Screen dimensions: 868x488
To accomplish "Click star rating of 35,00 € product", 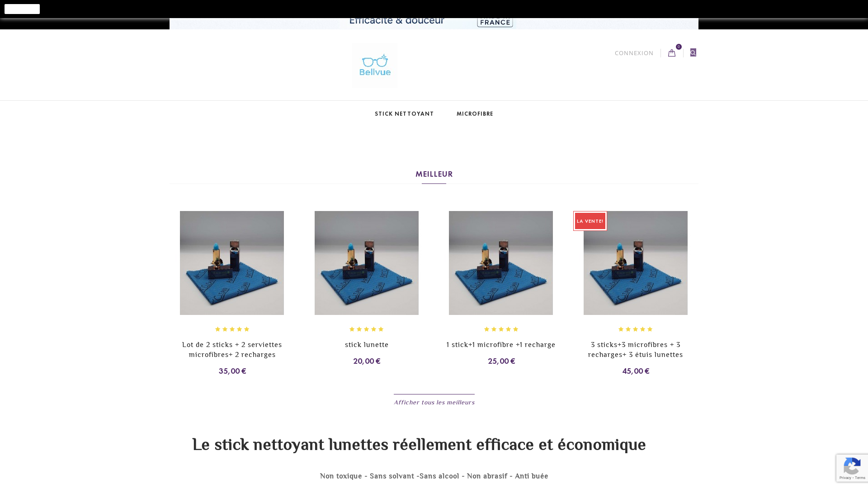I will 232,329.
